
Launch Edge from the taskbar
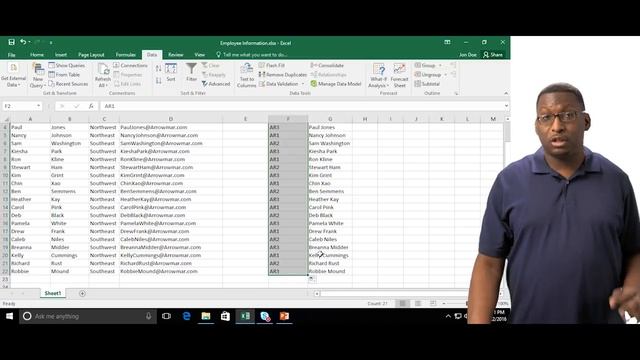tap(186, 316)
